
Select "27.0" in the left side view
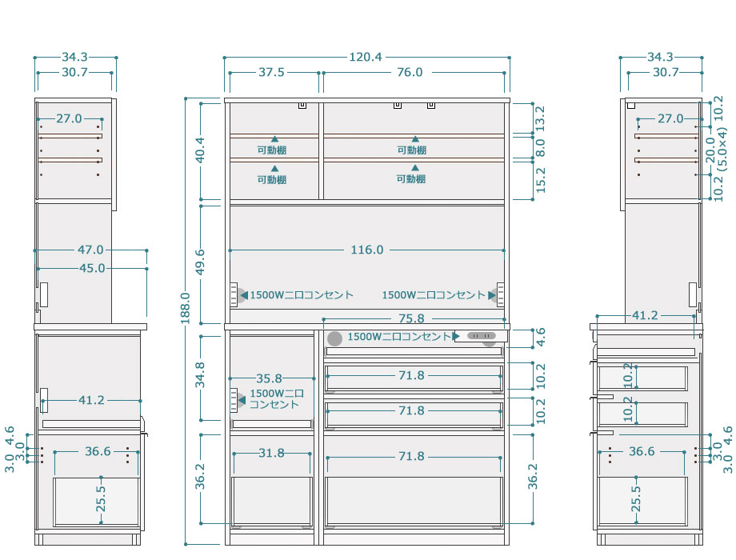tap(69, 118)
